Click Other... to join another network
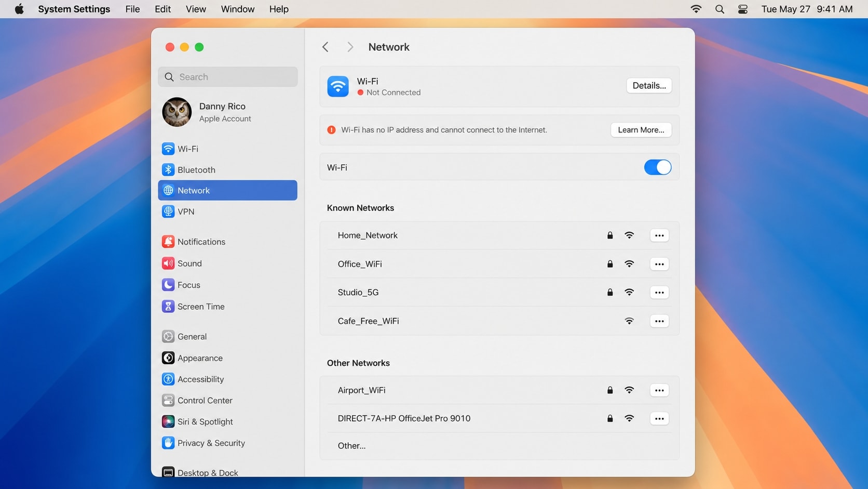The width and height of the screenshot is (868, 489). [x=499, y=446]
